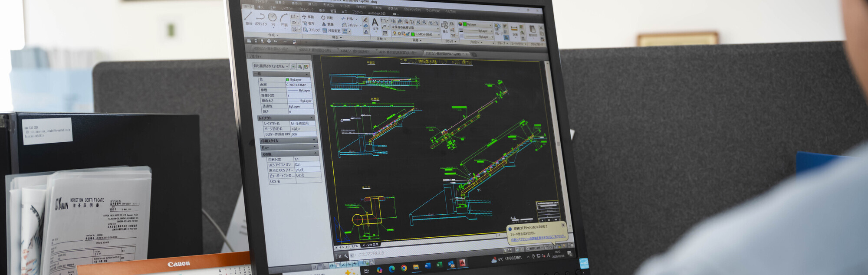This screenshot has width=868, height=275.
Task: Click the Rotate (回転) tool
Action: click(x=327, y=18)
